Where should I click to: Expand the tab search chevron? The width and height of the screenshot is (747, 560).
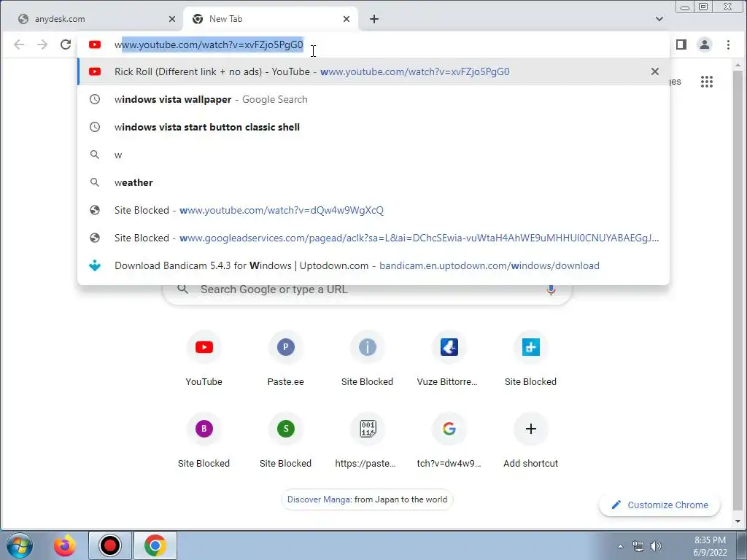(659, 19)
